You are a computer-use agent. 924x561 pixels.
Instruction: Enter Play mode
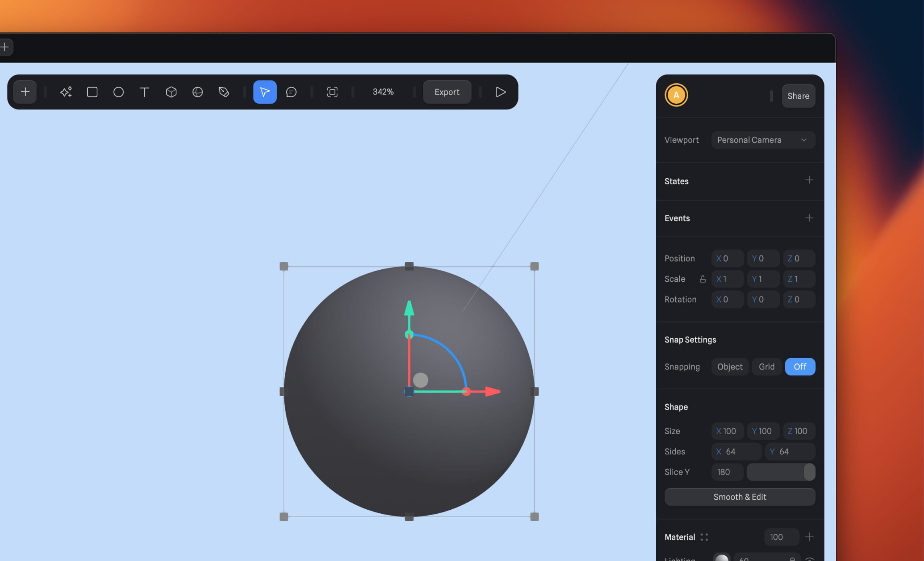click(x=500, y=92)
